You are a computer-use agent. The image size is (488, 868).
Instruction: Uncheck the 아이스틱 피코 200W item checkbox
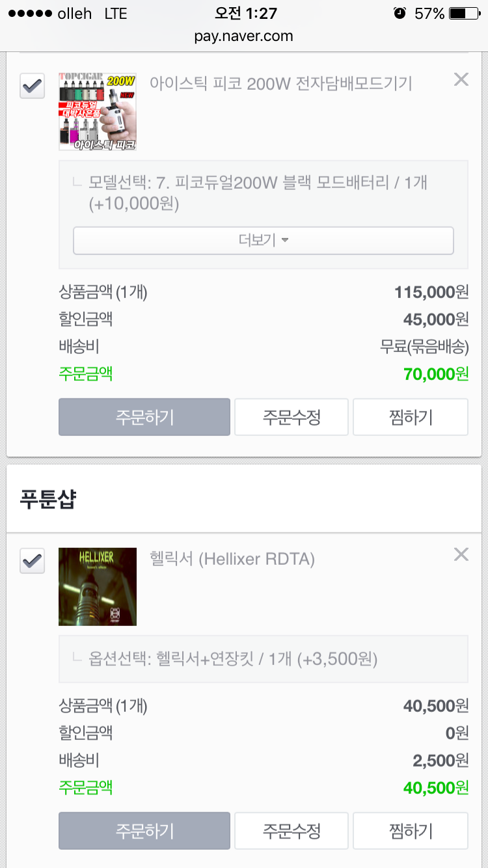[x=33, y=86]
